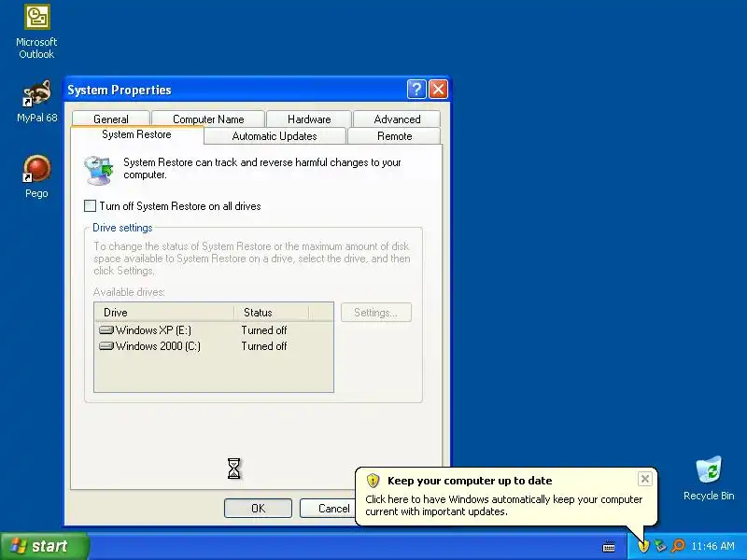Viewport: 747px width, 560px height.
Task: Click the help question mark button in title bar
Action: (x=416, y=89)
